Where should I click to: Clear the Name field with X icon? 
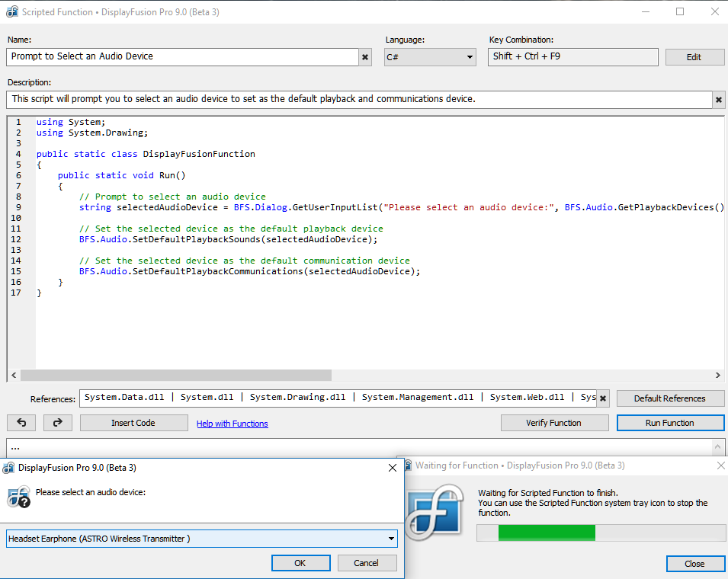tap(365, 57)
